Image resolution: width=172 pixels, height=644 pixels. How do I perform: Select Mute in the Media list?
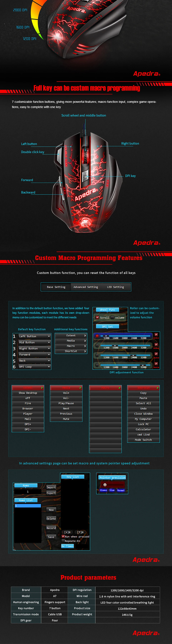coord(66,419)
